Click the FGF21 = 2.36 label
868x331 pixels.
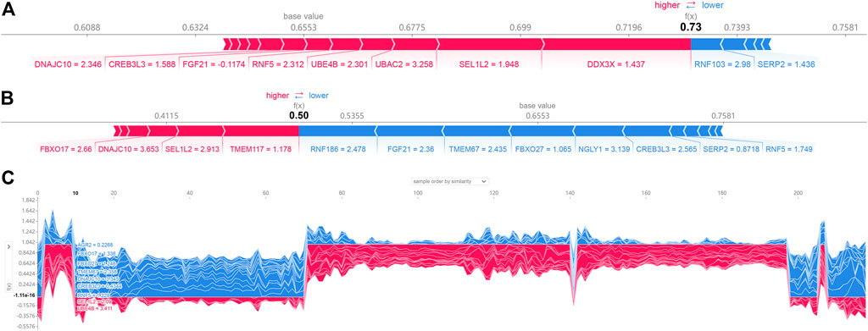tap(410, 149)
